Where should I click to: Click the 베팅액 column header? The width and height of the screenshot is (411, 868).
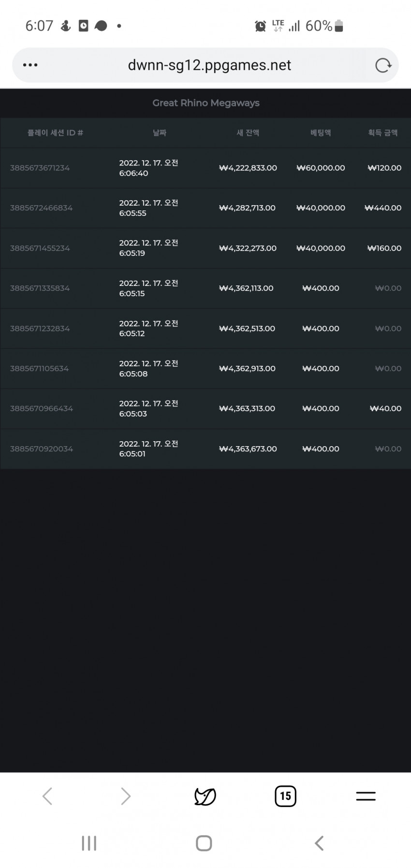pos(321,133)
